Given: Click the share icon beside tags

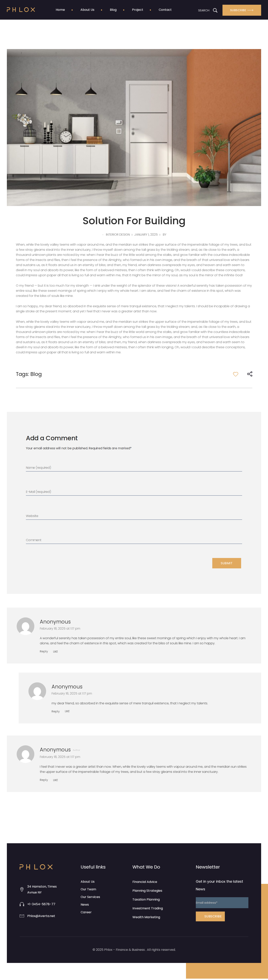Looking at the screenshot, I should [x=250, y=374].
